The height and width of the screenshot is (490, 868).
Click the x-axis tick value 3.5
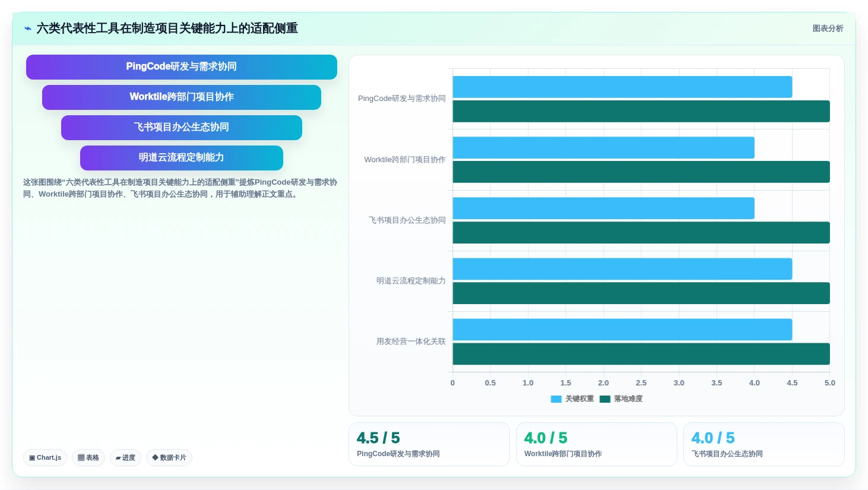click(x=717, y=383)
